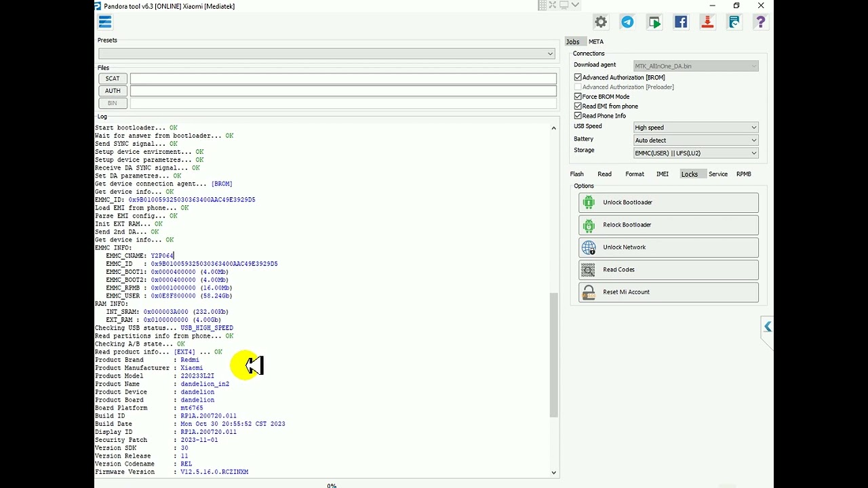Click the fullscreen arrows icon in title bar
Viewport: 868px width, 488px height.
(x=553, y=5)
